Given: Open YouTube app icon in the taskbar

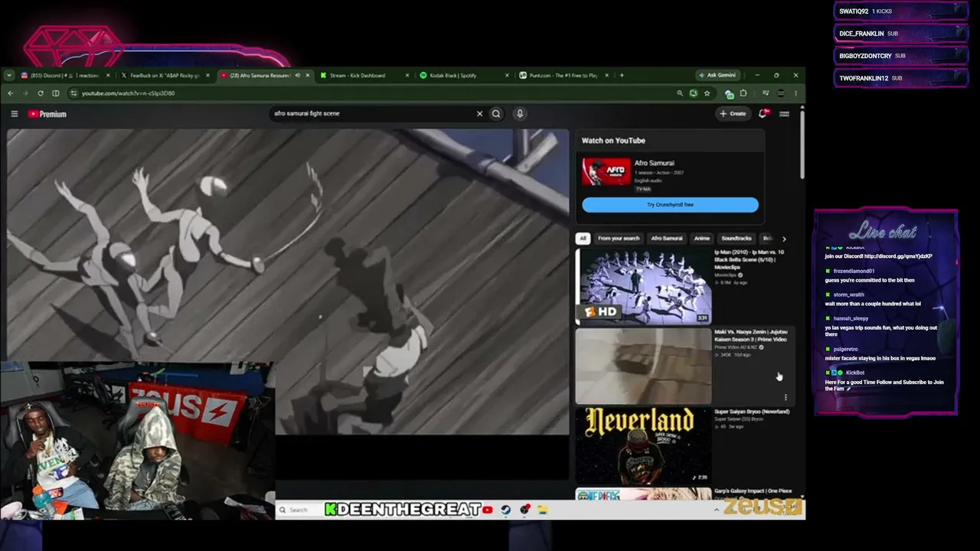Looking at the screenshot, I should [x=488, y=510].
